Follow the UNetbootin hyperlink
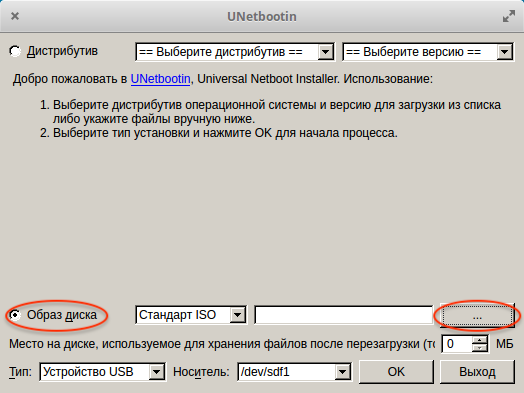Image resolution: width=524 pixels, height=393 pixels. [160, 79]
